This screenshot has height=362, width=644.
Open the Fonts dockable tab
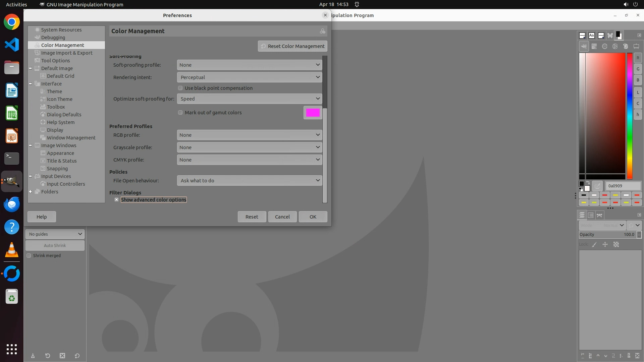point(592,36)
